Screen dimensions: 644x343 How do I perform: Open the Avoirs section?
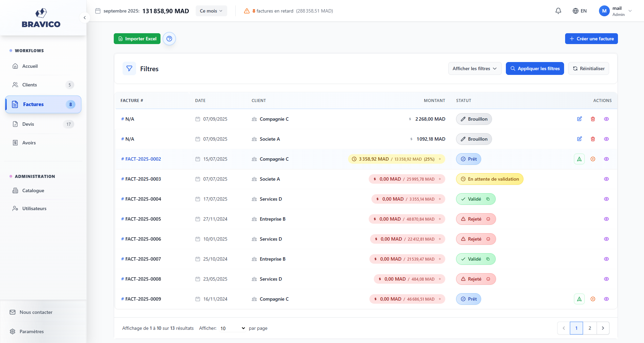click(x=43, y=143)
